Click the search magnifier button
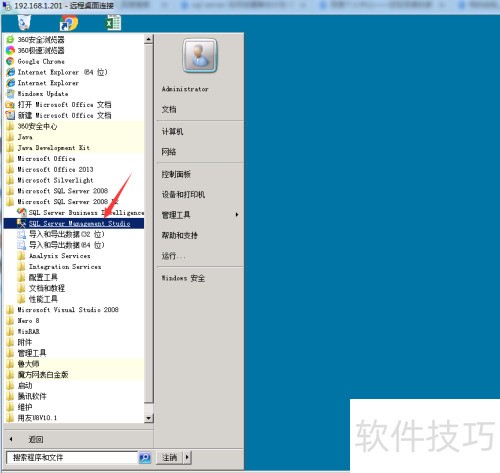 pos(145,457)
